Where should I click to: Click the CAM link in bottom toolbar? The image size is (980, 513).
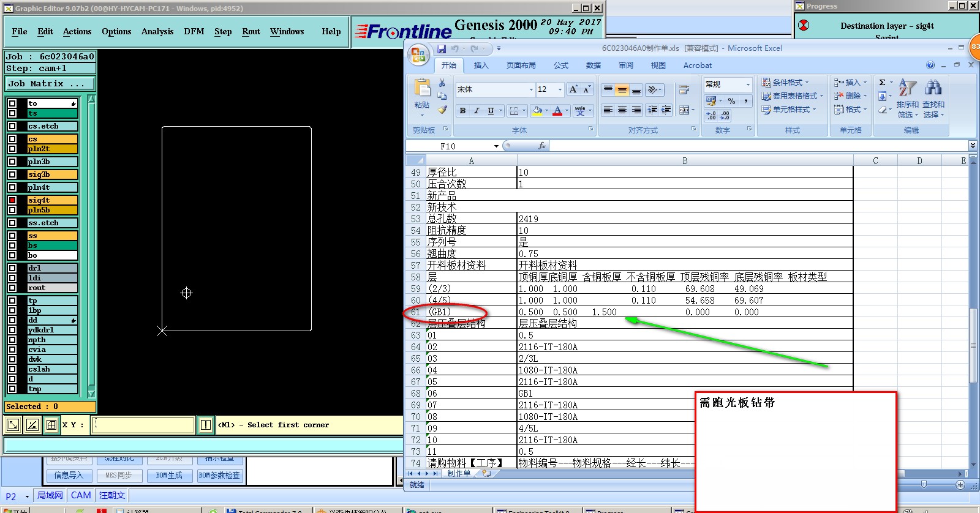pos(81,496)
